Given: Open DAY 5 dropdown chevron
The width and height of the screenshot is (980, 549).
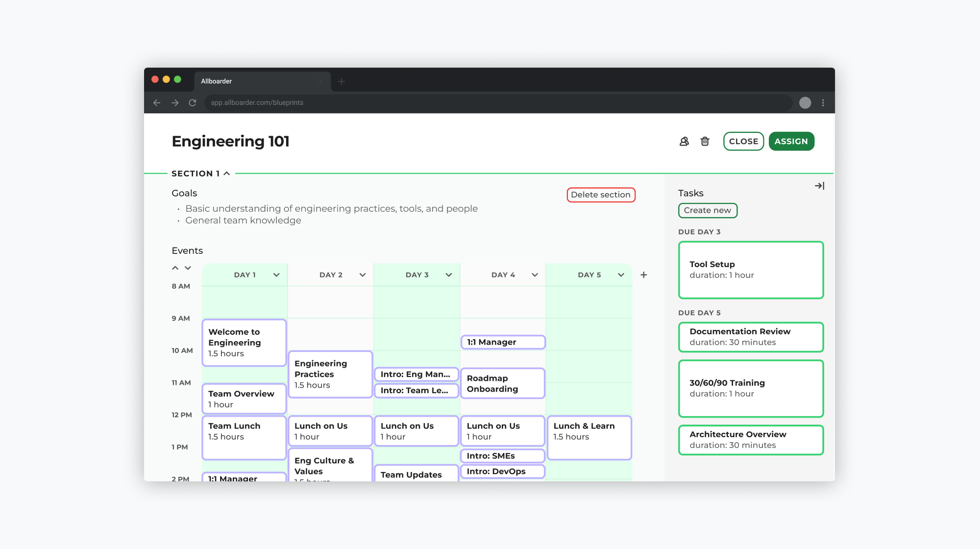Looking at the screenshot, I should click(621, 275).
